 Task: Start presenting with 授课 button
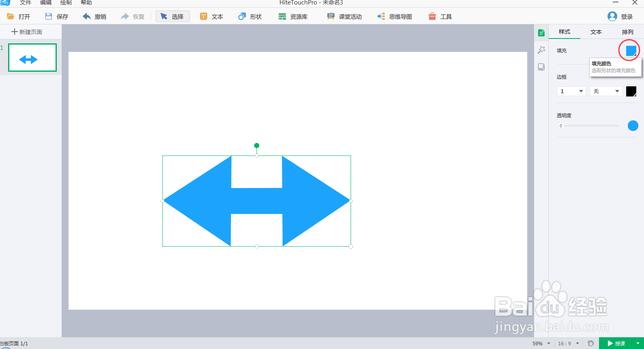616,343
